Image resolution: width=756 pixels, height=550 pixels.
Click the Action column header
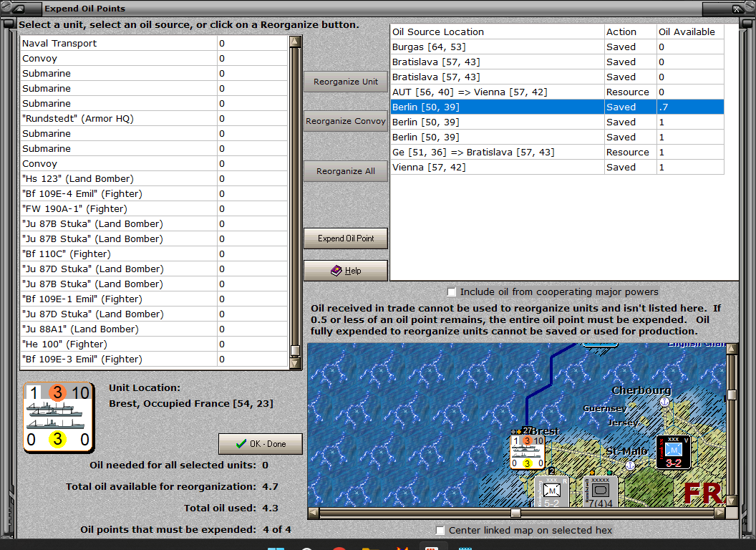(630, 32)
